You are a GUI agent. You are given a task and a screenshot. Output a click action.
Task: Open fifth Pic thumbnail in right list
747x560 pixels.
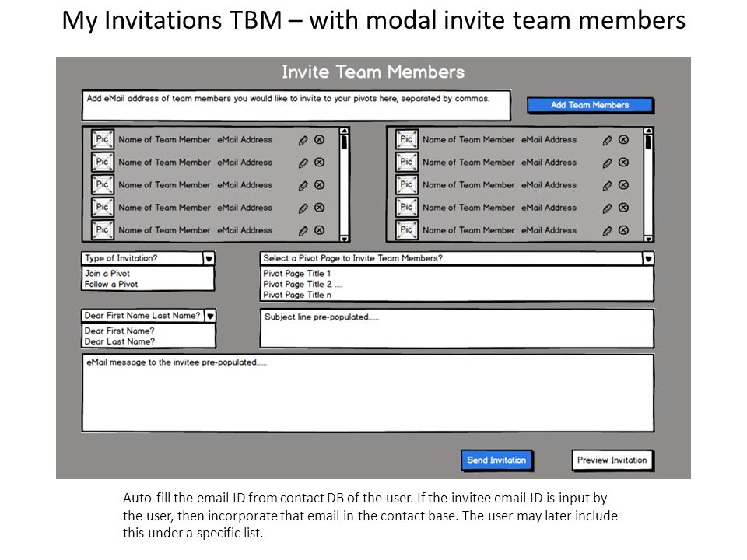click(406, 230)
